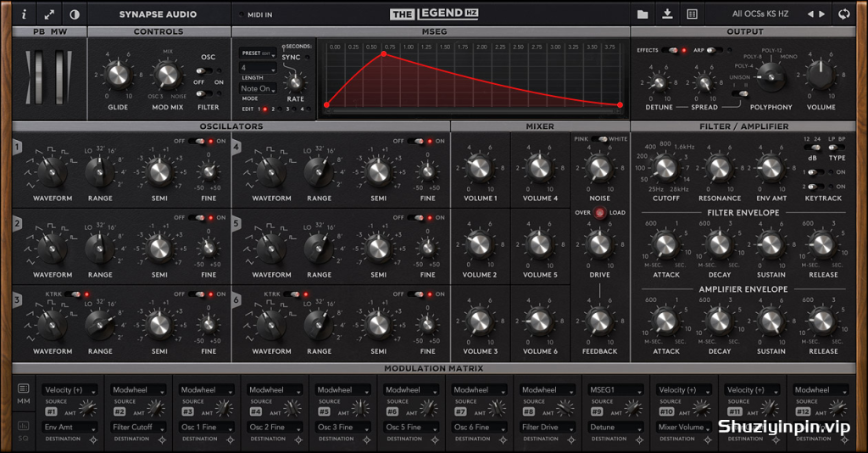The image size is (868, 453).
Task: Click the Polyphony selector knob
Action: point(771,77)
